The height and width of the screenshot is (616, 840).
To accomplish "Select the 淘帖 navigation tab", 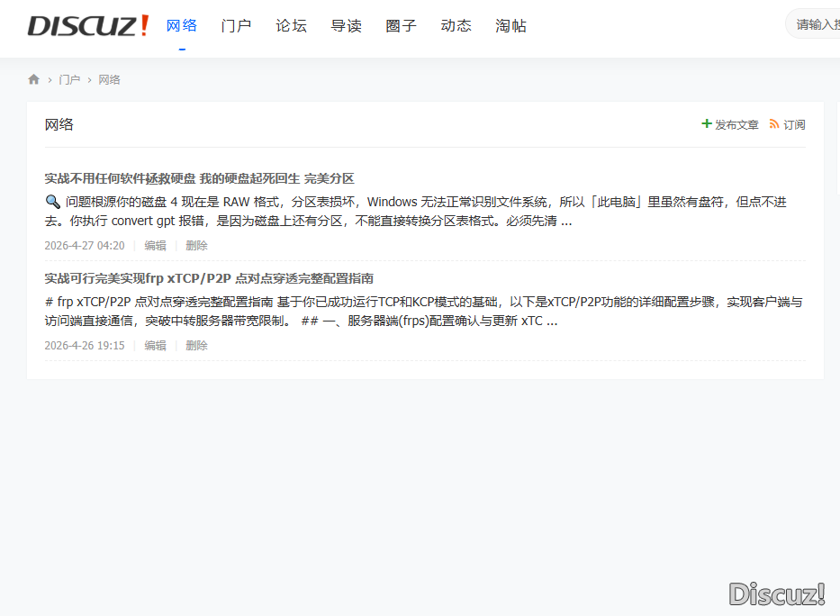I will tap(510, 26).
